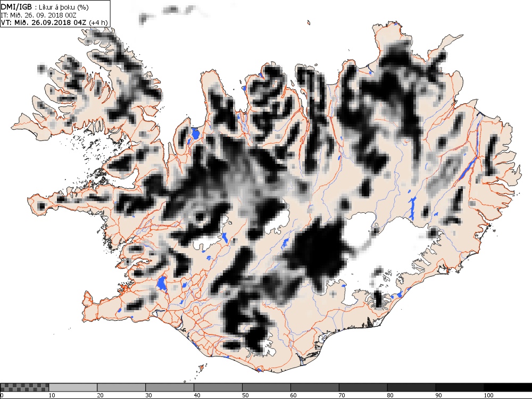The height and width of the screenshot is (399, 532).
Task: Click the legend label "100"
Action: 488,395
